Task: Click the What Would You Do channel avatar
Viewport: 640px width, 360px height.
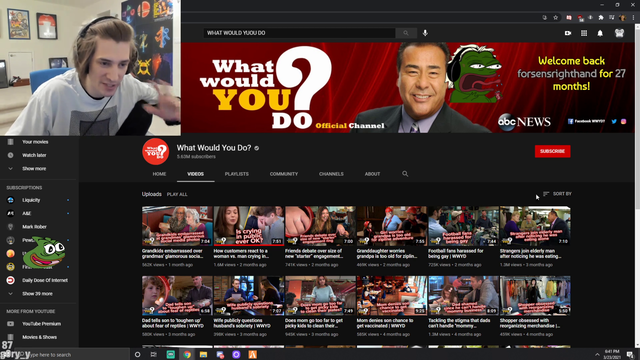Action: [156, 151]
